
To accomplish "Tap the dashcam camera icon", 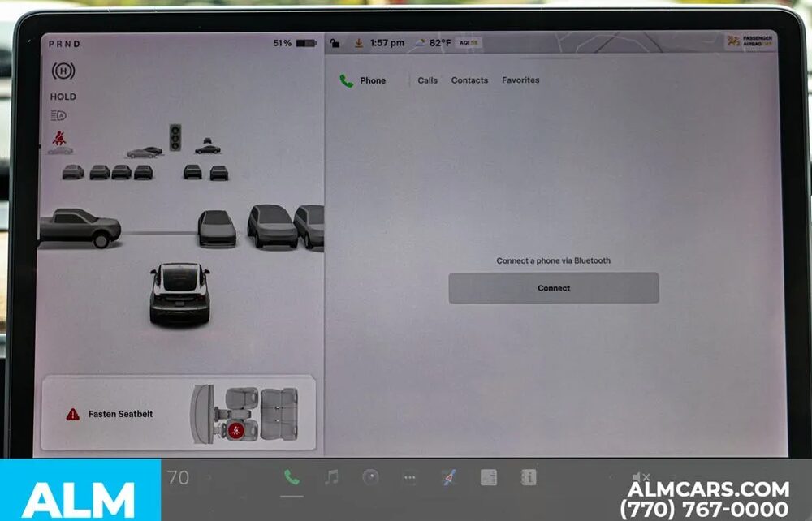I will 370,478.
